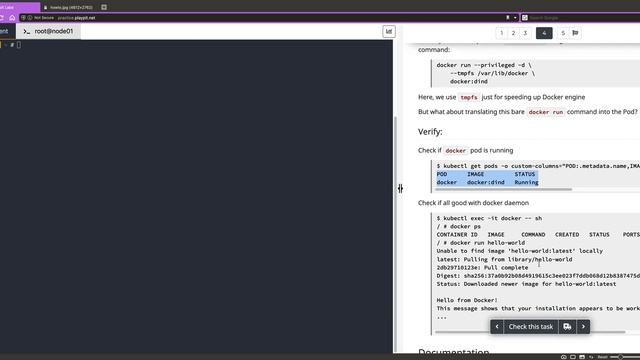Click the highlighted 'docker:dind' image cell

tap(486, 182)
